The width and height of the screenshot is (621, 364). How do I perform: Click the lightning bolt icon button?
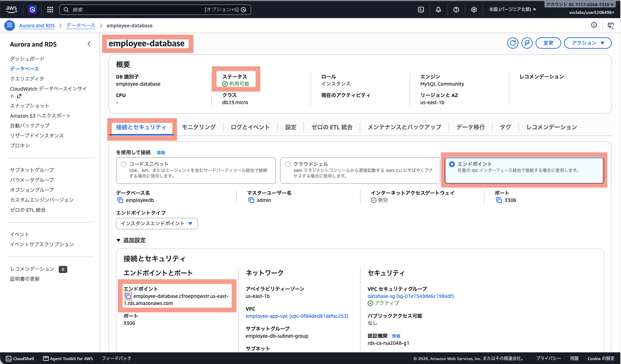tap(527, 43)
